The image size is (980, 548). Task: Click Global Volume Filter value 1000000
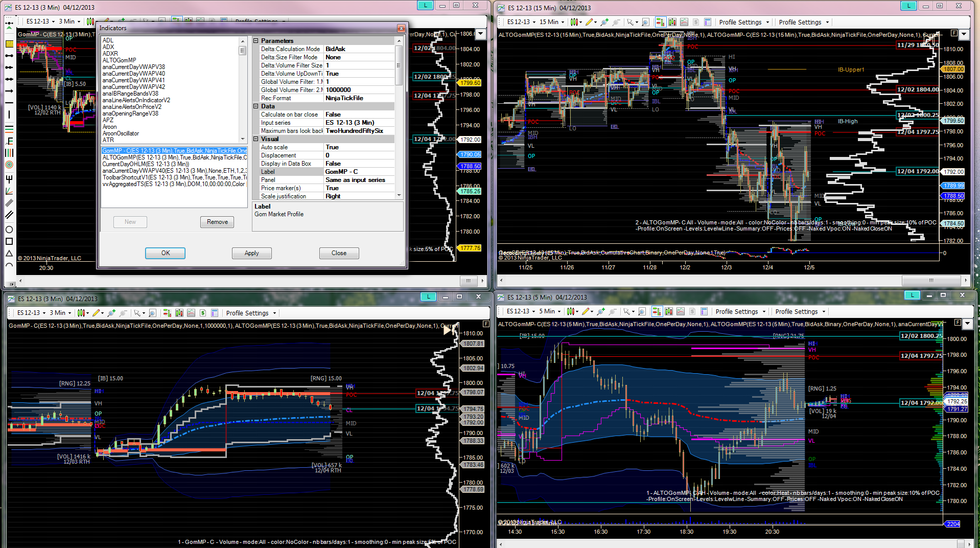coord(360,90)
